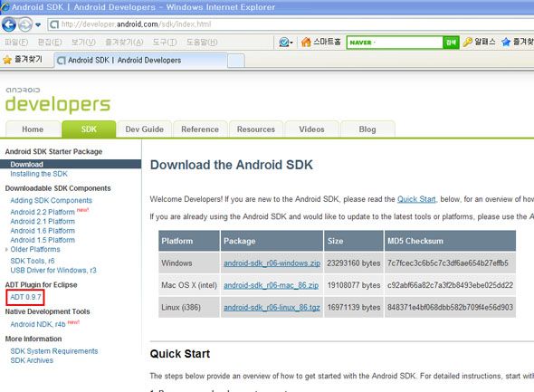The image size is (534, 392).
Task: Click the Linux (i386) table cell
Action: (189, 307)
